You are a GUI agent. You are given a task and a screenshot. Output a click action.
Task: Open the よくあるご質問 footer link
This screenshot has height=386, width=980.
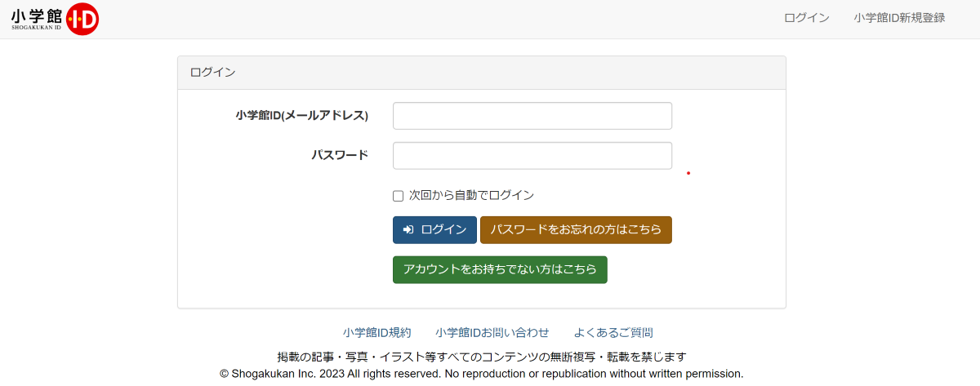(613, 333)
